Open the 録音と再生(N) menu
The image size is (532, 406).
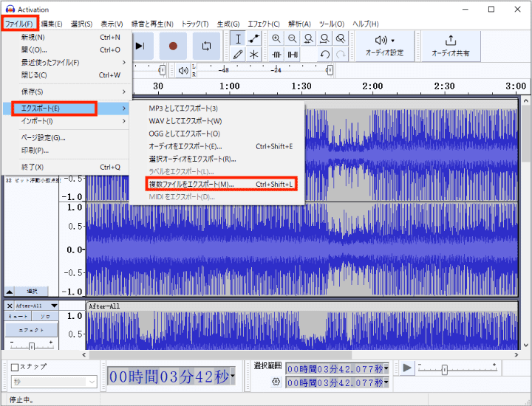[x=152, y=24]
